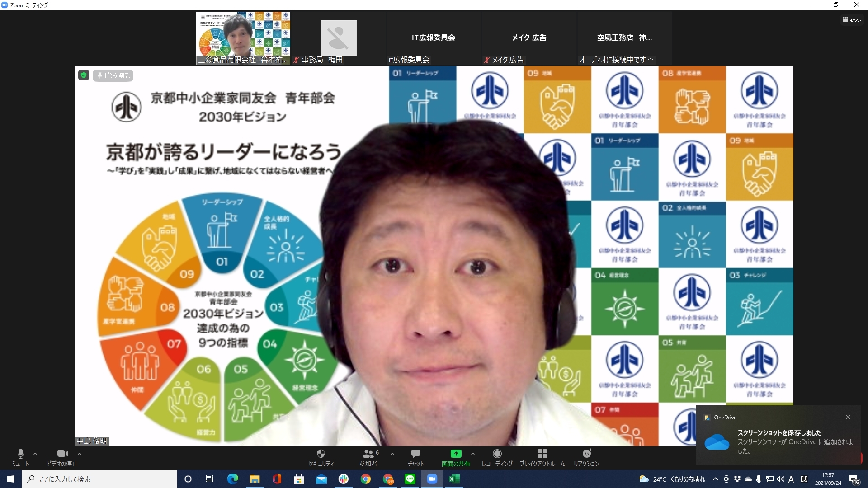
Task: Open the Mail app from taskbar
Action: [x=321, y=479]
